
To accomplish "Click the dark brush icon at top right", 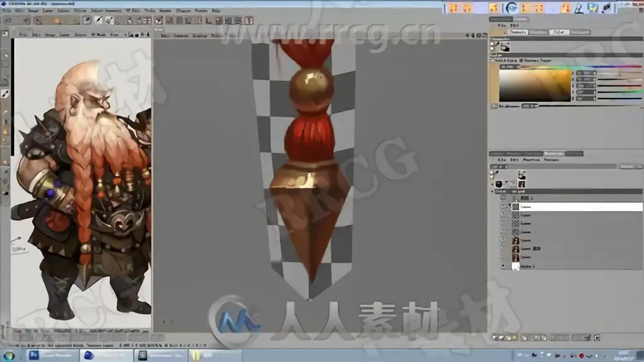I will point(606,8).
